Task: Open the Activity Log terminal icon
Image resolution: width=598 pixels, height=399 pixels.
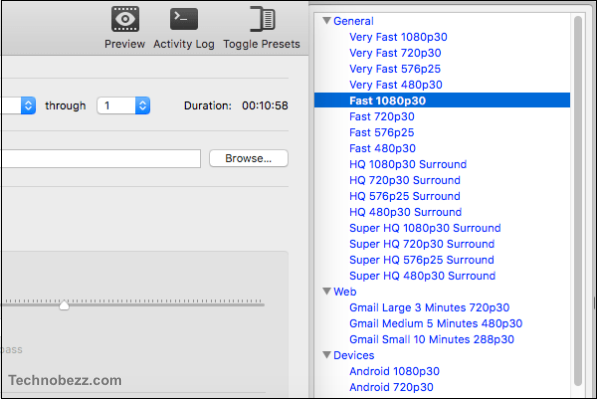Action: point(184,19)
